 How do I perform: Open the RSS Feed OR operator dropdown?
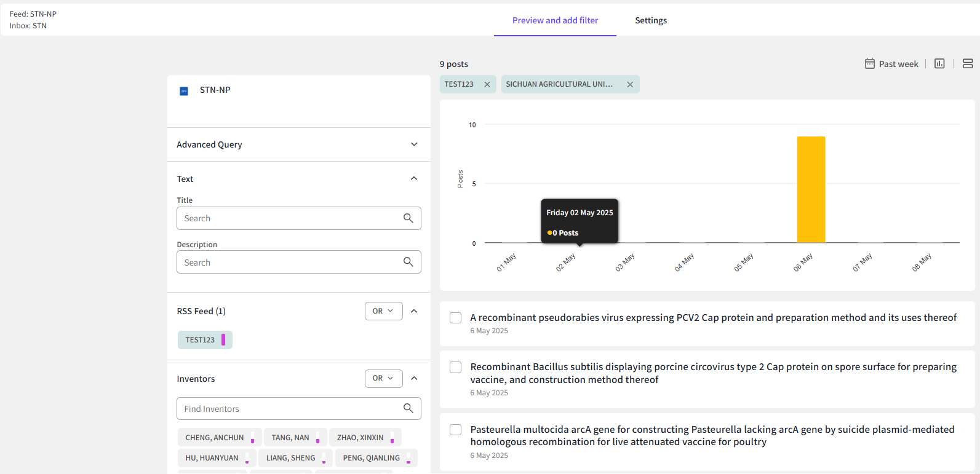pos(383,311)
